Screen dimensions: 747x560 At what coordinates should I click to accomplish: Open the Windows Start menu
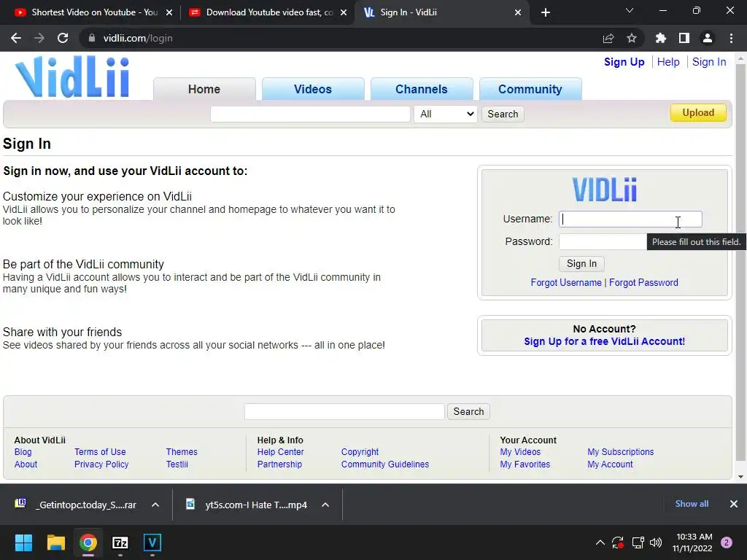tap(23, 542)
